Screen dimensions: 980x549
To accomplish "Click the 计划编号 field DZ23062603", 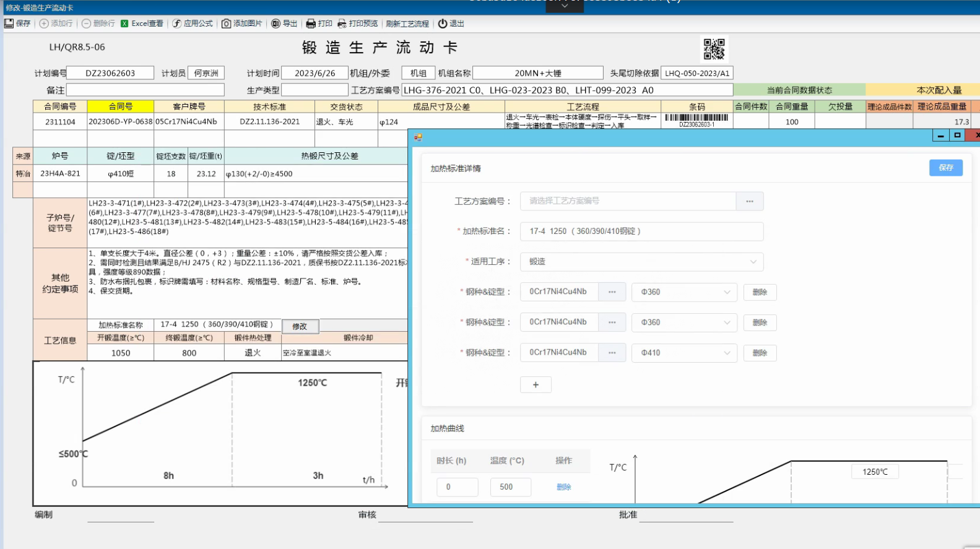I will click(110, 73).
